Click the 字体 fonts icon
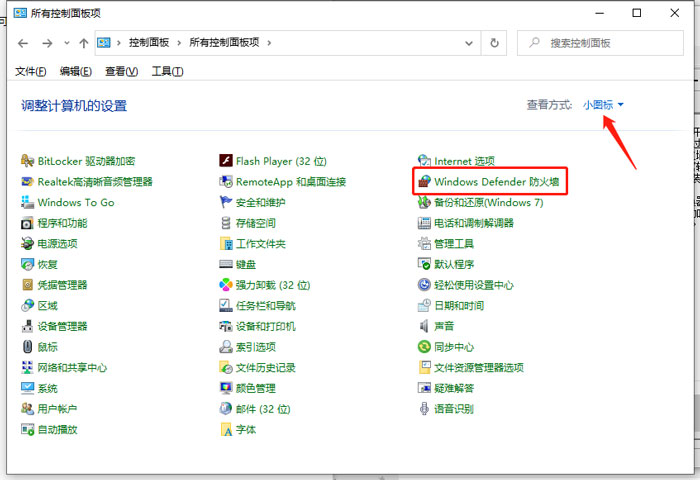Image resolution: width=700 pixels, height=480 pixels. point(226,430)
